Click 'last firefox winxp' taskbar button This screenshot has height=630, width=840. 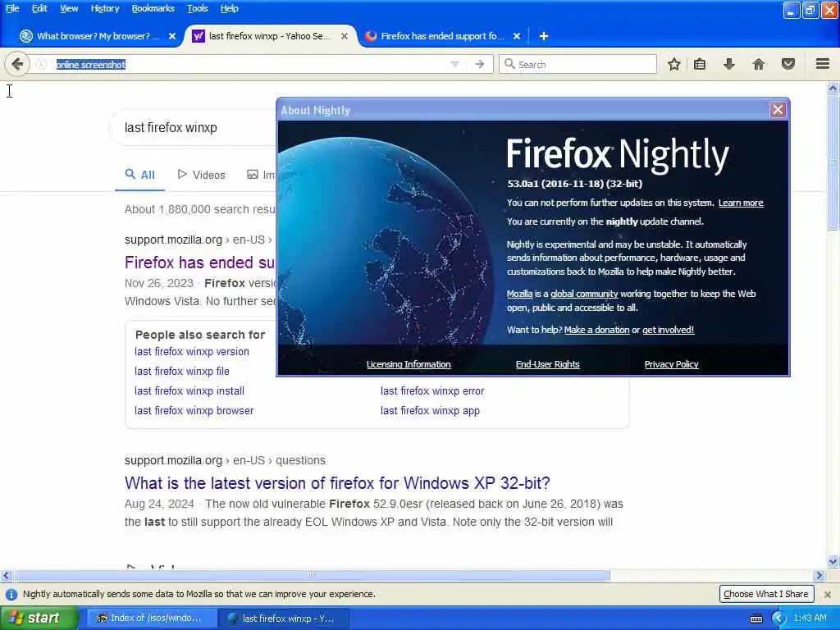[284, 619]
